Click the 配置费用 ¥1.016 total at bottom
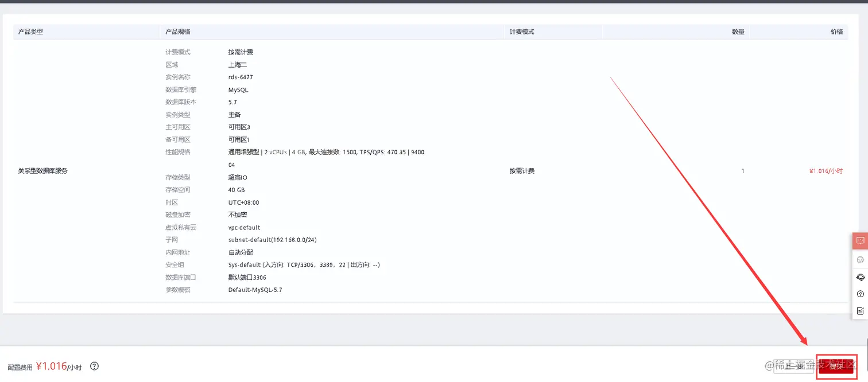Viewport: 868px width, 382px height. tap(45, 367)
